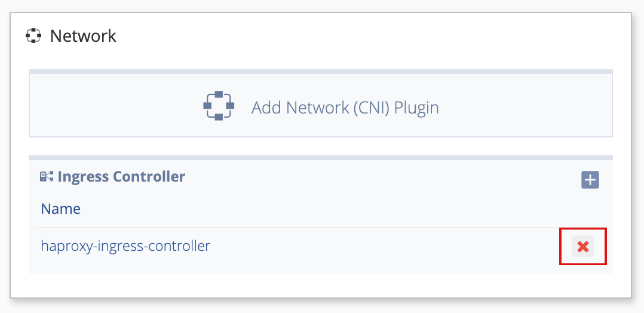Viewport: 644px width, 313px height.
Task: Click the Add Network (CNI) Plugin panel background
Action: coord(320,105)
